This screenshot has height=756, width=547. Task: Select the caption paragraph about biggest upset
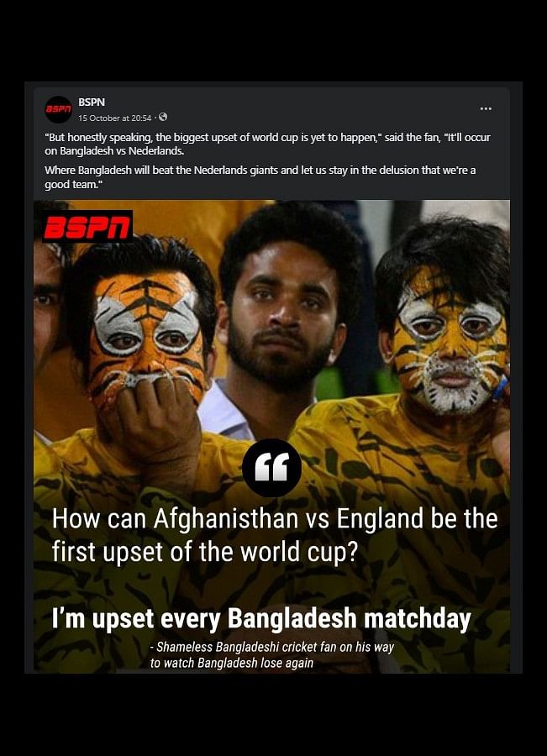point(268,144)
